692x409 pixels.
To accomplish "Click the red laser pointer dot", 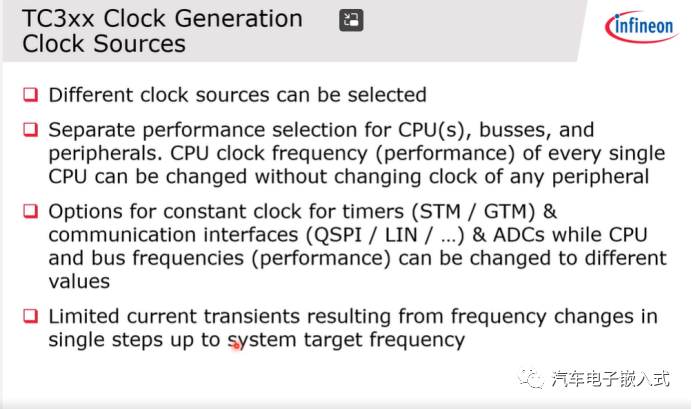I will 236,346.
